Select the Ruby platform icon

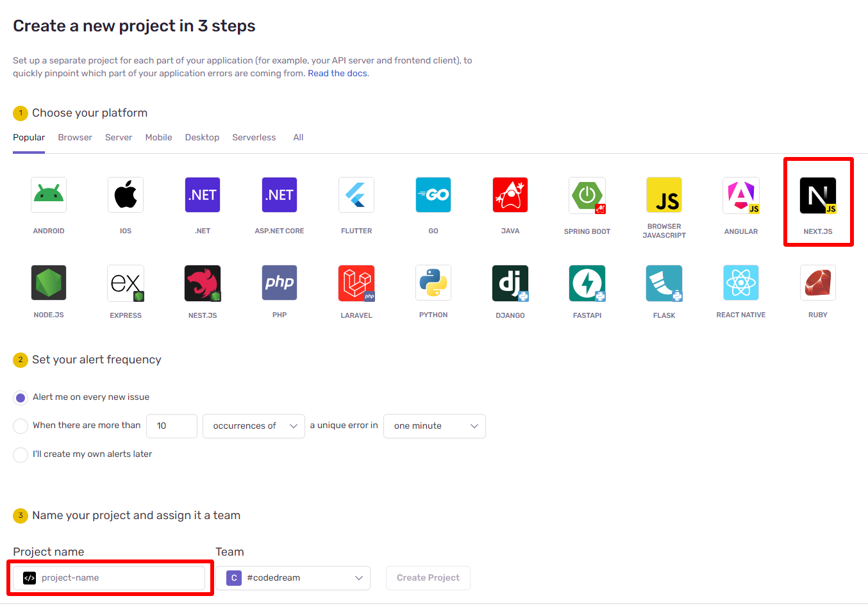(818, 283)
